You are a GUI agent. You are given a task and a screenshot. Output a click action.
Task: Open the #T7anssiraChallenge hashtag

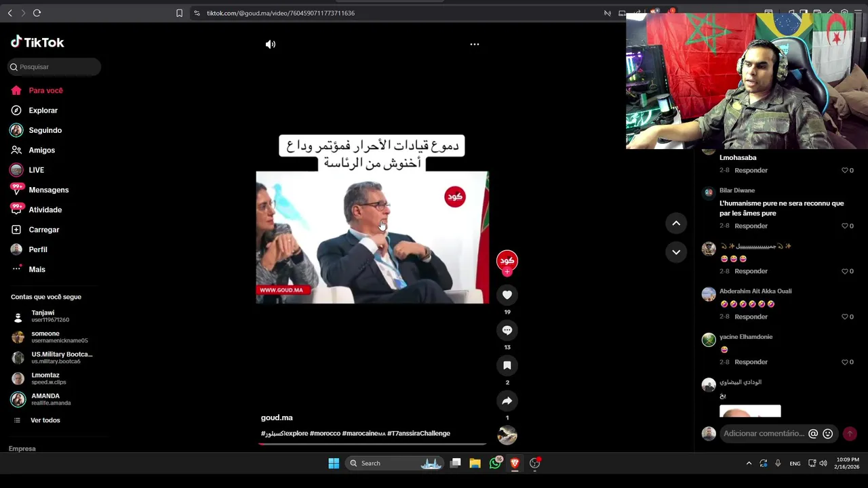pos(418,433)
